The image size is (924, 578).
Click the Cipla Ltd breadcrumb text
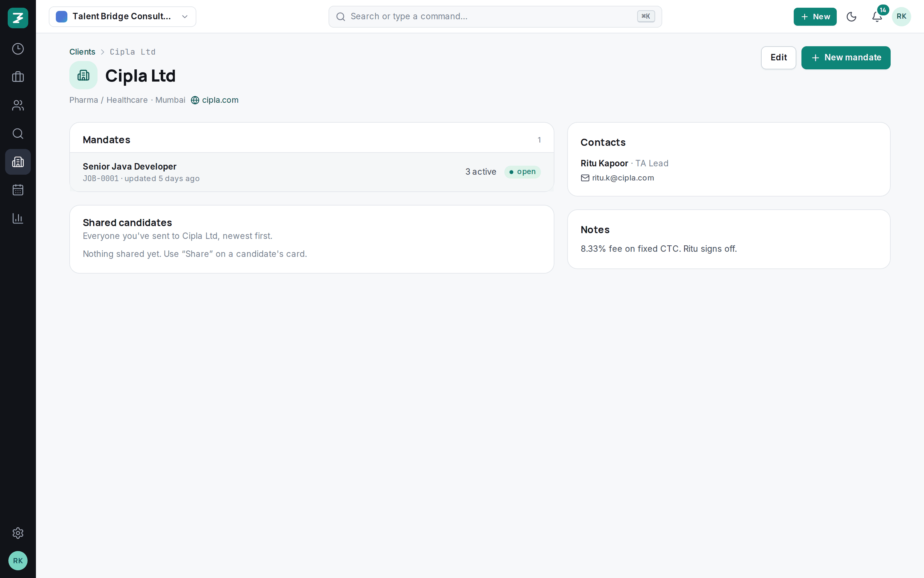click(133, 52)
